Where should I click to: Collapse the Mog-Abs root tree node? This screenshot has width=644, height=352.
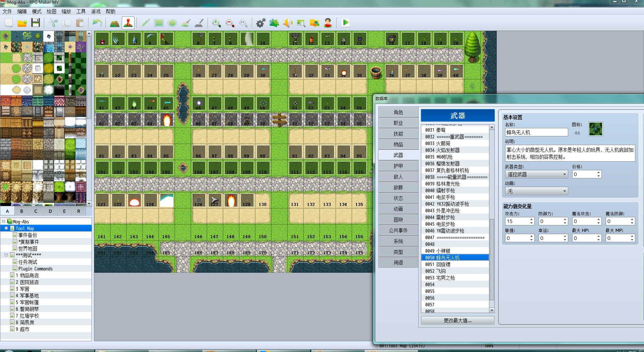3,221
